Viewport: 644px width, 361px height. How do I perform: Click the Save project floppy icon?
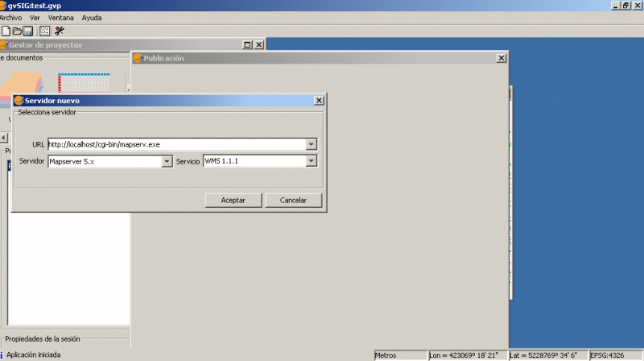tap(27, 31)
